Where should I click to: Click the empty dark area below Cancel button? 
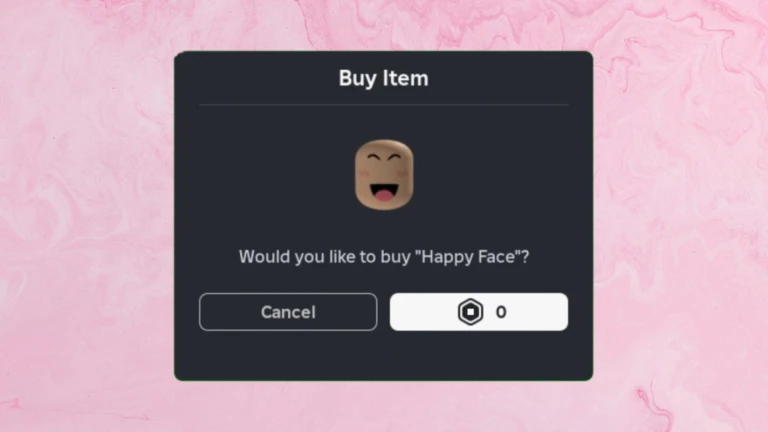pos(288,355)
